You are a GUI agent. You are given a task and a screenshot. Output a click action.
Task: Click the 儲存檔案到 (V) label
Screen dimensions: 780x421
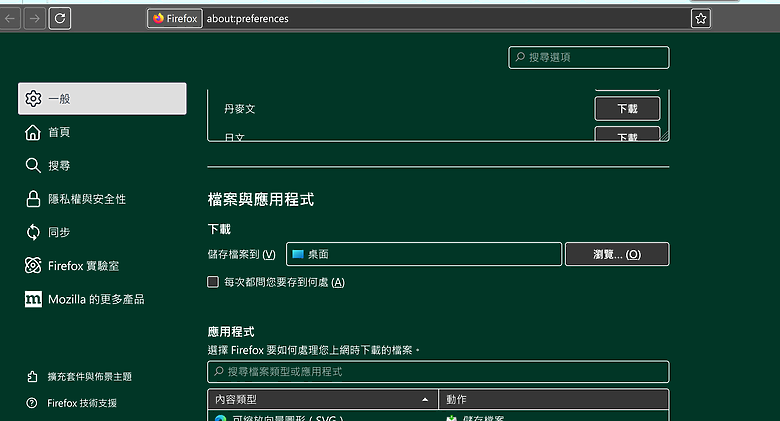(241, 254)
